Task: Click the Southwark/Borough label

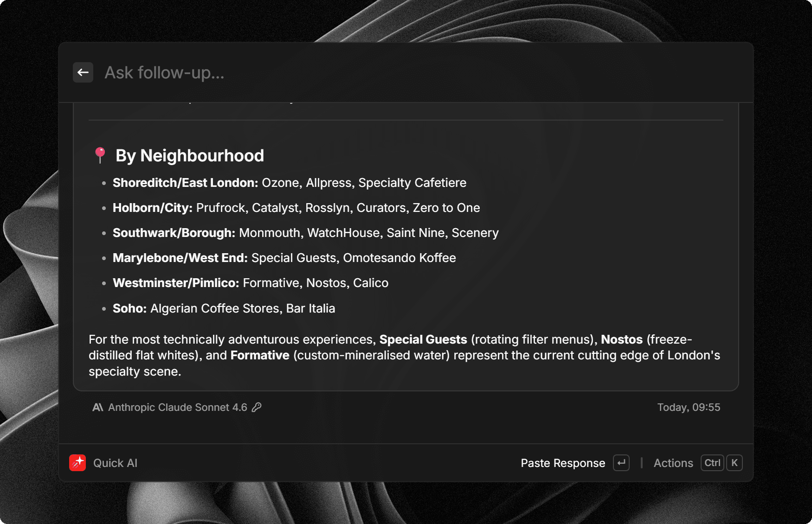Action: click(x=174, y=233)
